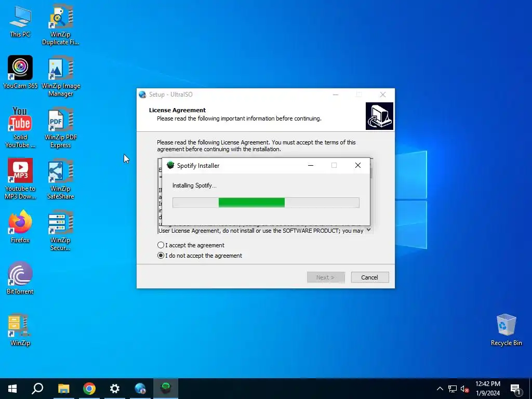
Task: Click the Windows Start button
Action: coord(12,389)
